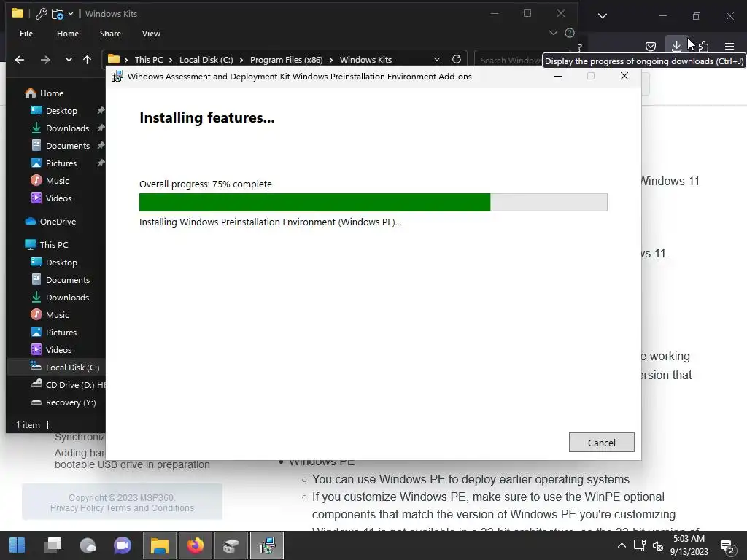This screenshot has width=747, height=560.
Task: Click Windows Kits breadcrumb segment
Action: coord(365,60)
